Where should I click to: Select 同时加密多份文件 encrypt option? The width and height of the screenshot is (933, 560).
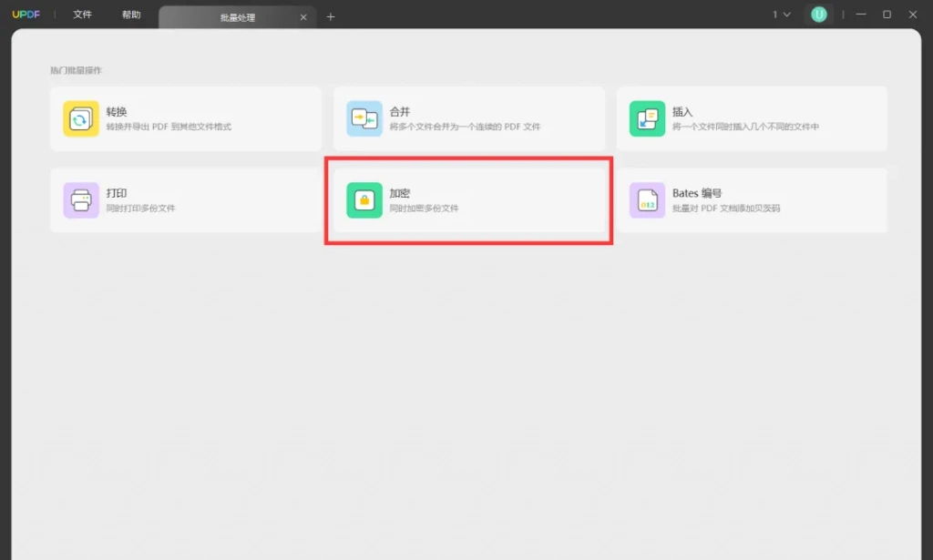[x=424, y=209]
